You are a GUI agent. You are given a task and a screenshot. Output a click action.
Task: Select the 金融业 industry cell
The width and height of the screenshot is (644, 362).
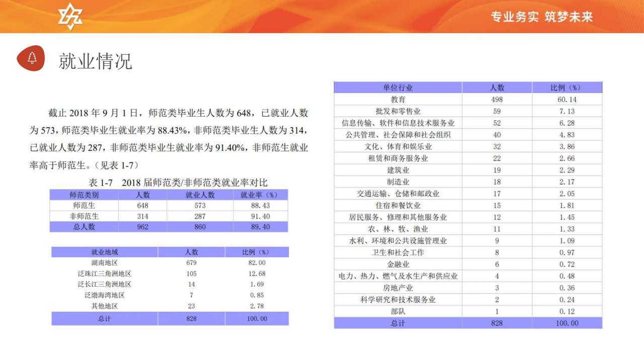[x=398, y=264]
